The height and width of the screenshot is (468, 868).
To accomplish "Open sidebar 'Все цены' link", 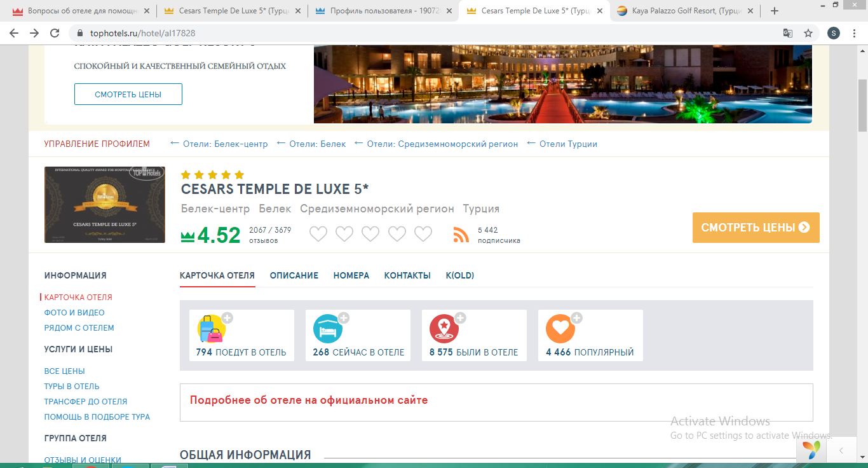I will click(x=64, y=371).
